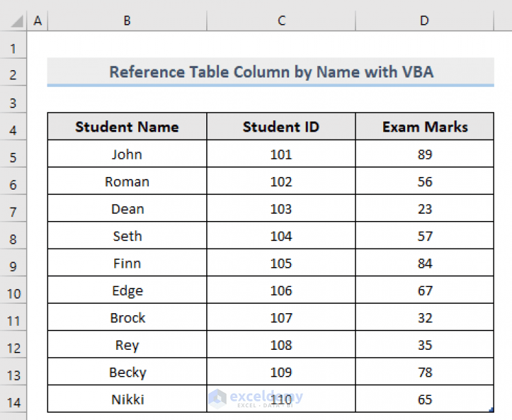The image size is (512, 420).
Task: Click the cell containing 'Brock'
Action: coord(127,317)
